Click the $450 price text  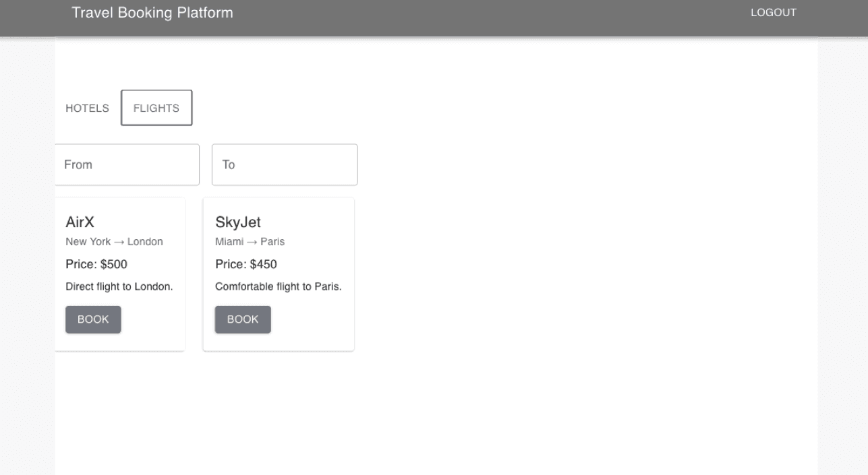tap(263, 264)
